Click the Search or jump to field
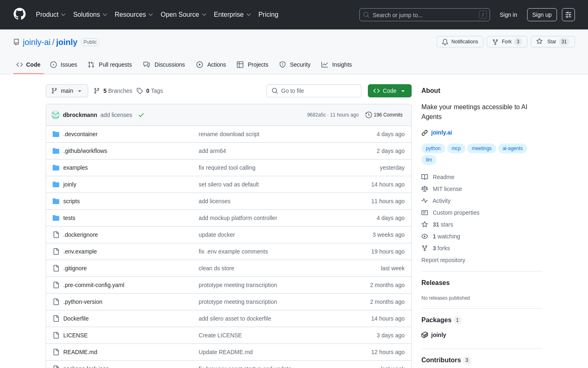The image size is (588, 368). (425, 15)
